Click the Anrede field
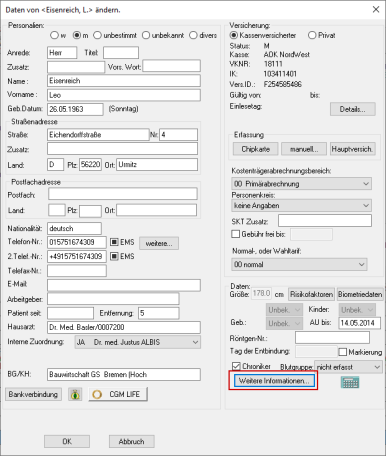386x456 pixels. coord(62,53)
